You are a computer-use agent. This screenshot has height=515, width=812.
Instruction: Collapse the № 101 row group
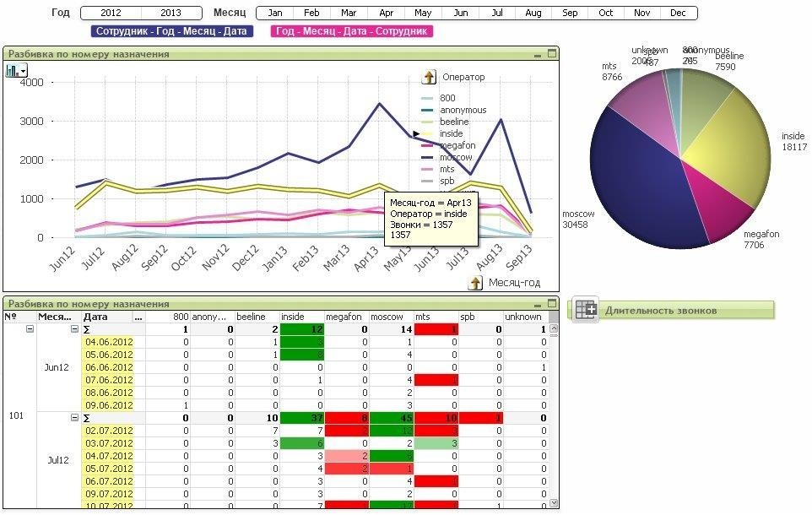pyautogui.click(x=30, y=329)
